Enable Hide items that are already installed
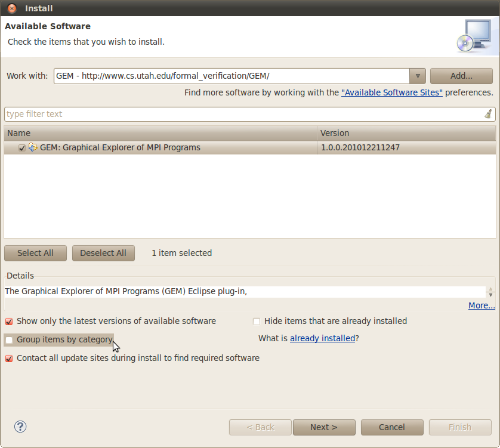 pyautogui.click(x=257, y=322)
